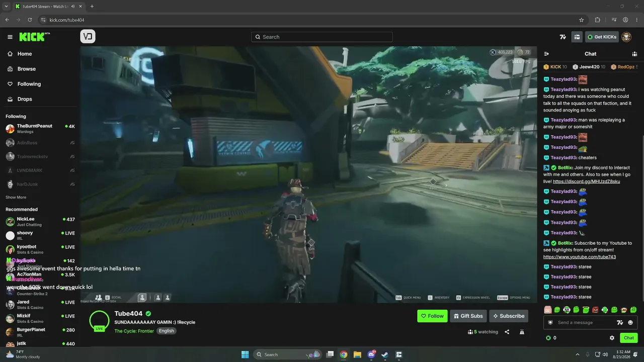644x362 pixels.
Task: Open Steam from the taskbar
Action: point(385,354)
